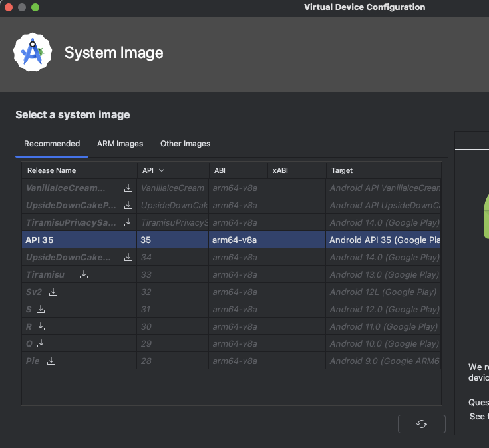Click Android 12.0 (Google Play) target cell
Image resolution: width=489 pixels, height=448 pixels.
(384, 309)
